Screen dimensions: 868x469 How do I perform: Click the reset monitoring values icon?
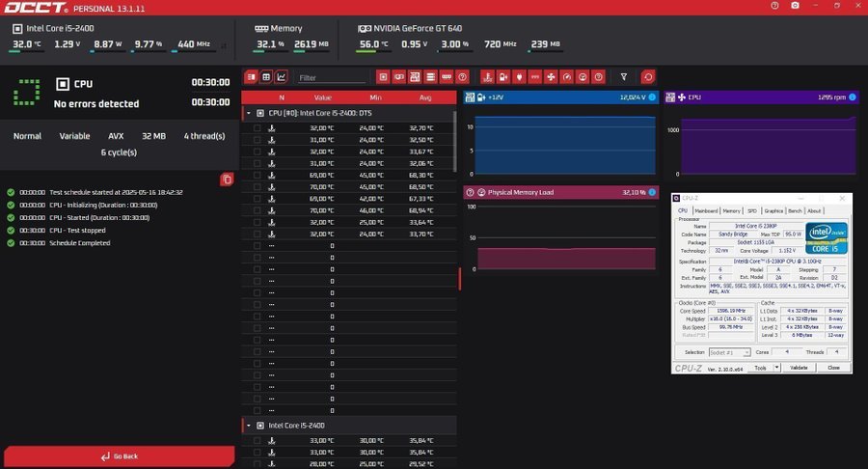coord(648,77)
